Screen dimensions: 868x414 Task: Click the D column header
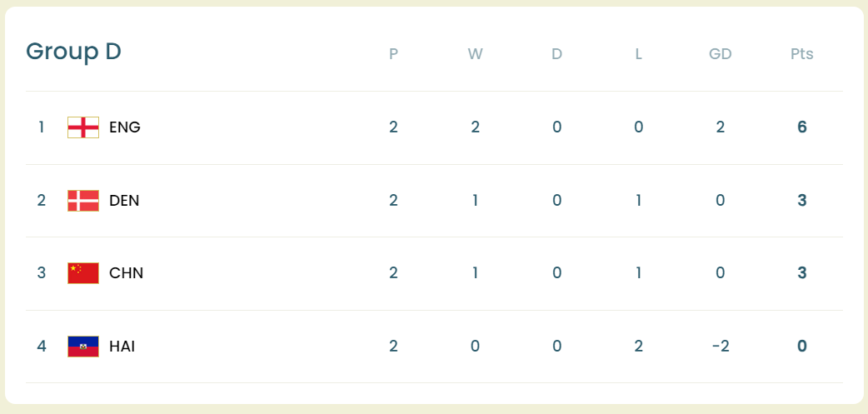coord(556,55)
